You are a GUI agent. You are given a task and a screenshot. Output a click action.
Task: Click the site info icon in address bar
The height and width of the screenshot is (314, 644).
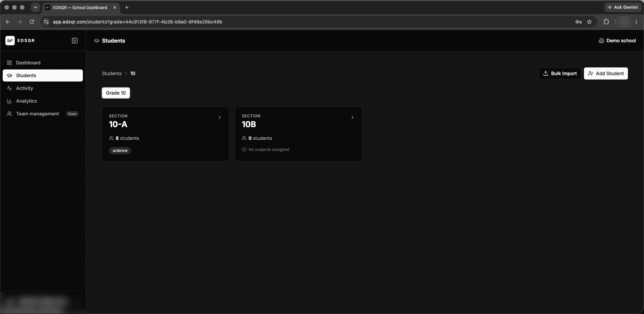click(46, 22)
